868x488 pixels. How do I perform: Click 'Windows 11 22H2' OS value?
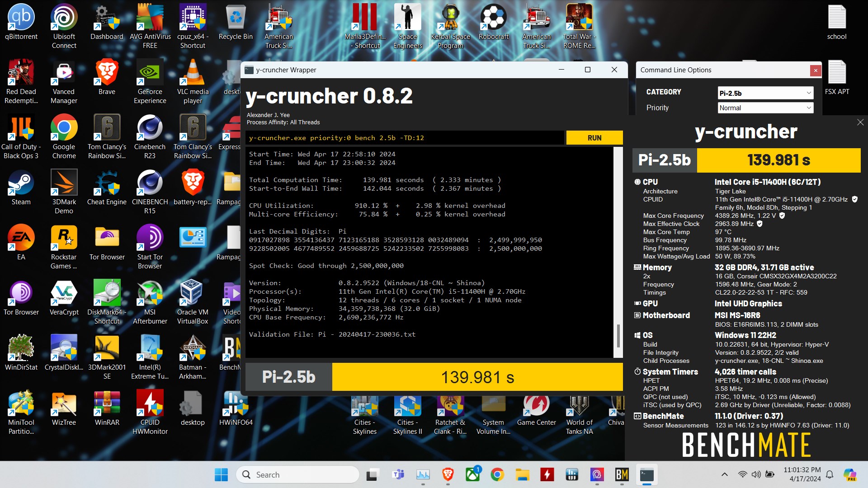[745, 335]
